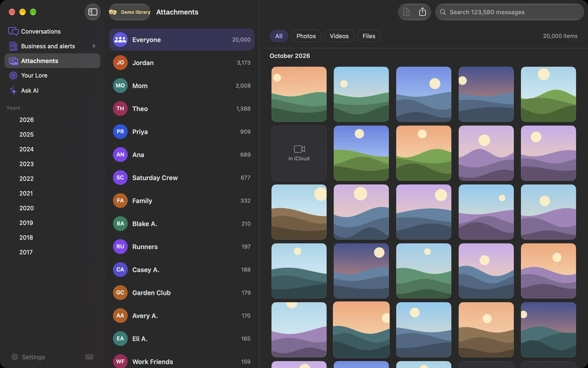Select year 2023
The width and height of the screenshot is (588, 368).
pos(26,164)
